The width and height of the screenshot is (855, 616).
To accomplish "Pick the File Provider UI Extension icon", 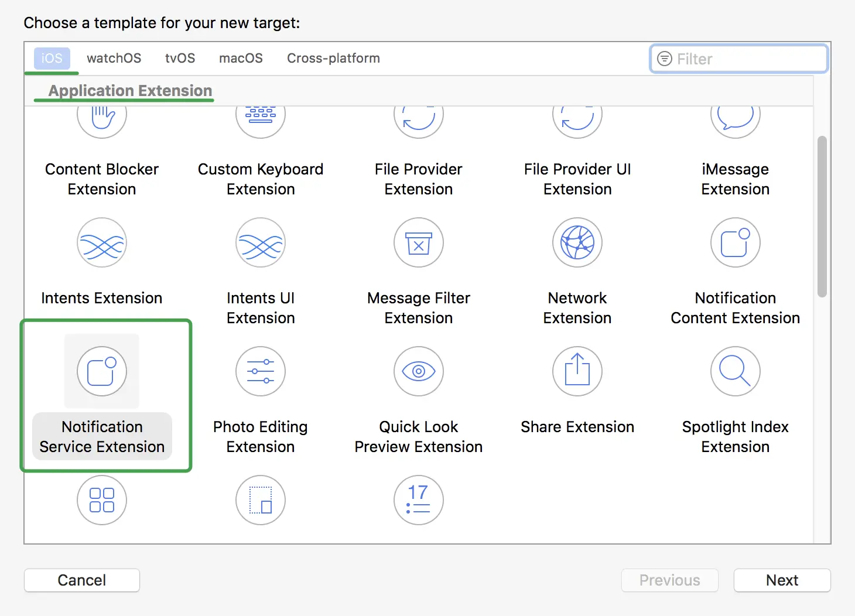I will point(577,122).
